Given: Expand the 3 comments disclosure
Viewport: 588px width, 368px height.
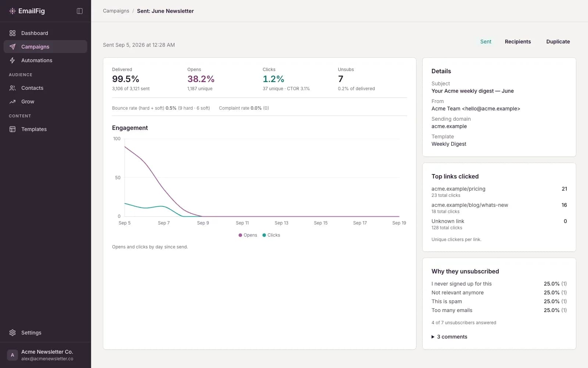Looking at the screenshot, I should click(x=449, y=337).
